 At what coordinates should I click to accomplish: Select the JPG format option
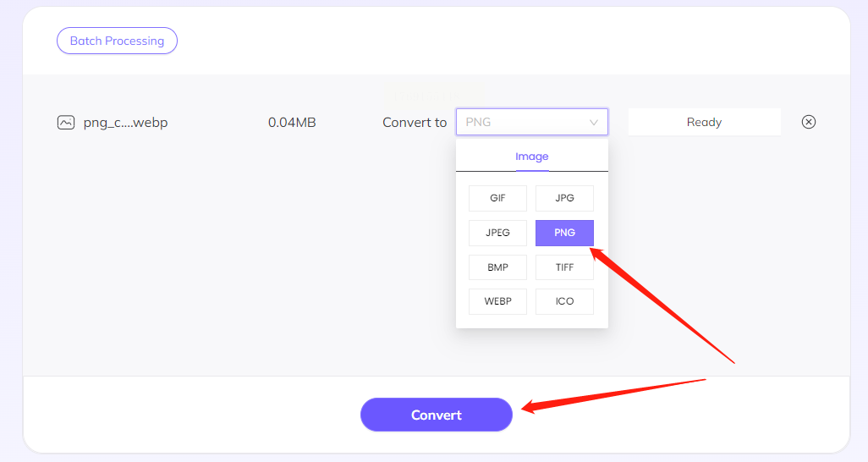pos(564,198)
